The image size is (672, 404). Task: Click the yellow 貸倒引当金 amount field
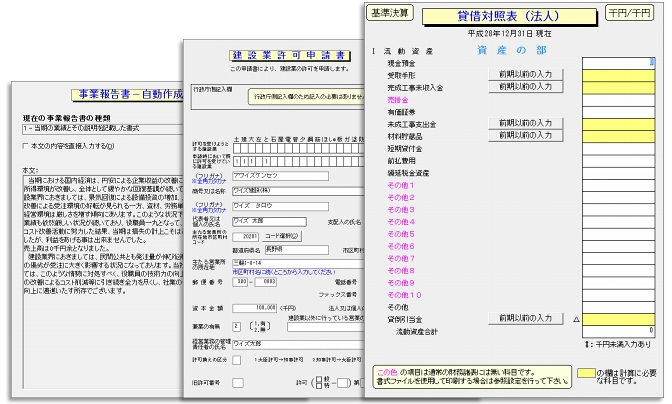pos(618,320)
